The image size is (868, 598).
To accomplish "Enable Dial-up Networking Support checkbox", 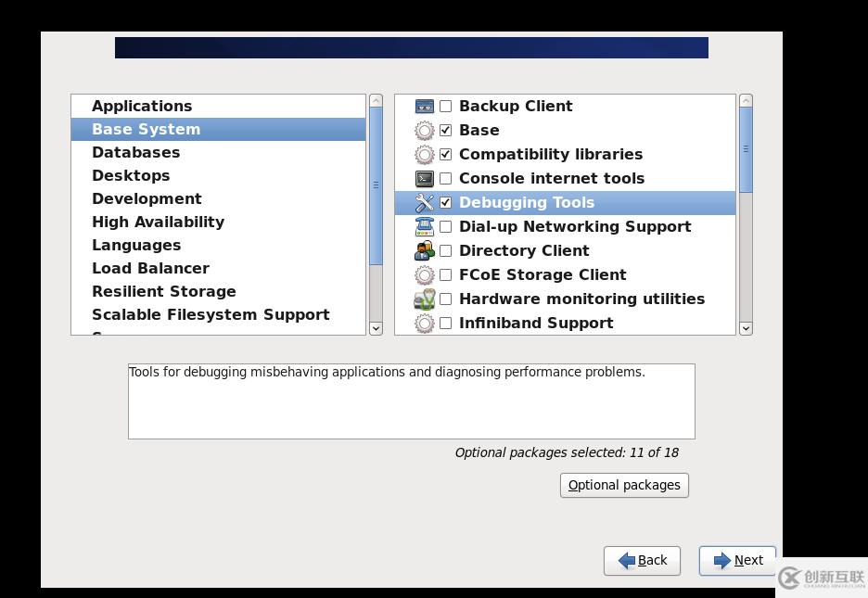I will [446, 227].
